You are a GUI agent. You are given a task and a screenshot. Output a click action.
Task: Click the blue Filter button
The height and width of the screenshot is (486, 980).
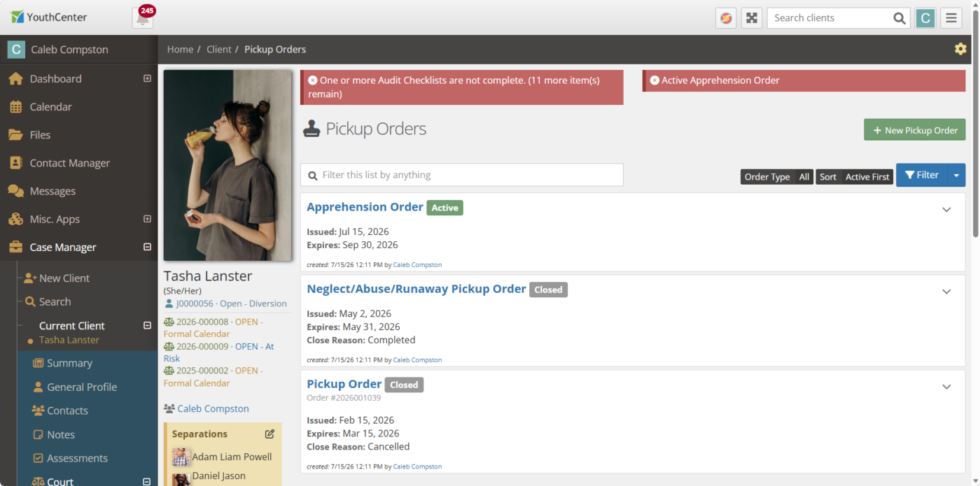(x=922, y=176)
